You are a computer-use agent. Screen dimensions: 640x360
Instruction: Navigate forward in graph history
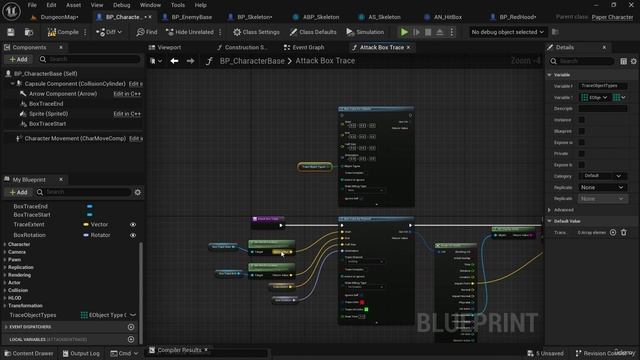pos(190,61)
